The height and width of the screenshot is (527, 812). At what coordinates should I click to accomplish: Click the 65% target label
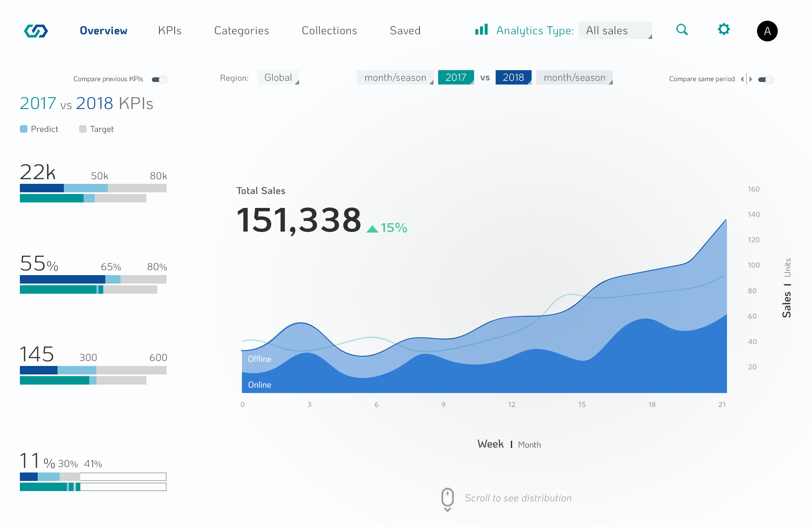click(x=111, y=267)
